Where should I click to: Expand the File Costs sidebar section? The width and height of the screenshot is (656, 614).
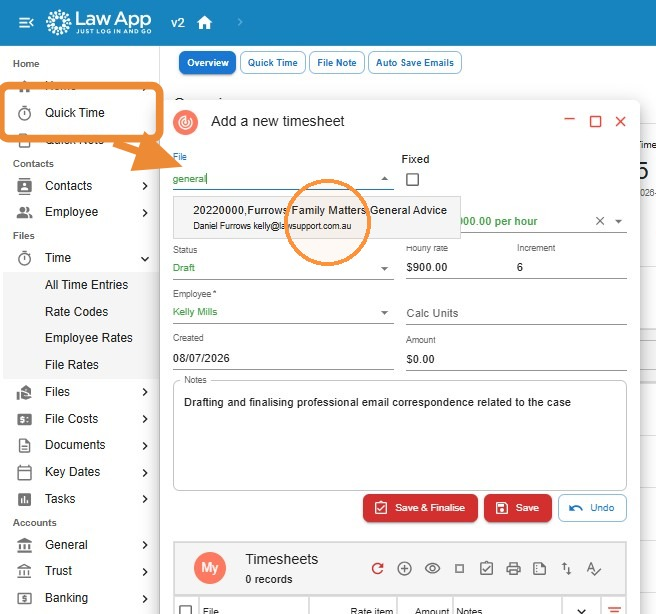click(x=145, y=419)
